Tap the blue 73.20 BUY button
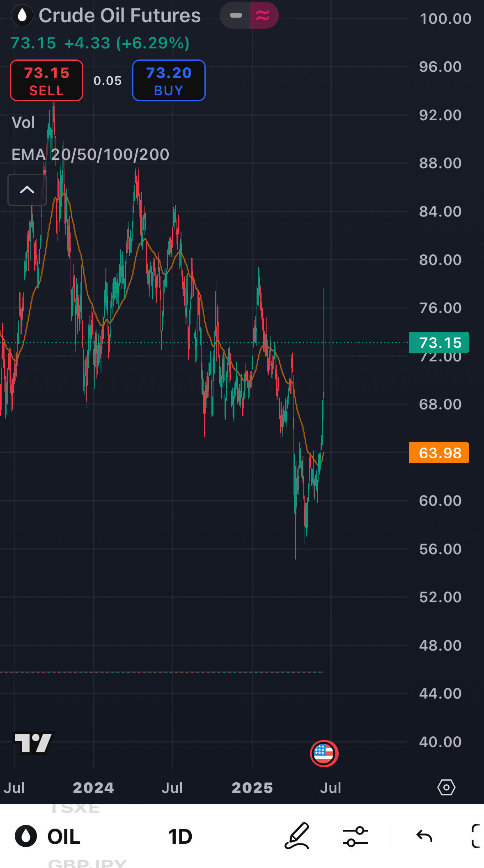Screen dimensions: 484x868 coord(169,80)
